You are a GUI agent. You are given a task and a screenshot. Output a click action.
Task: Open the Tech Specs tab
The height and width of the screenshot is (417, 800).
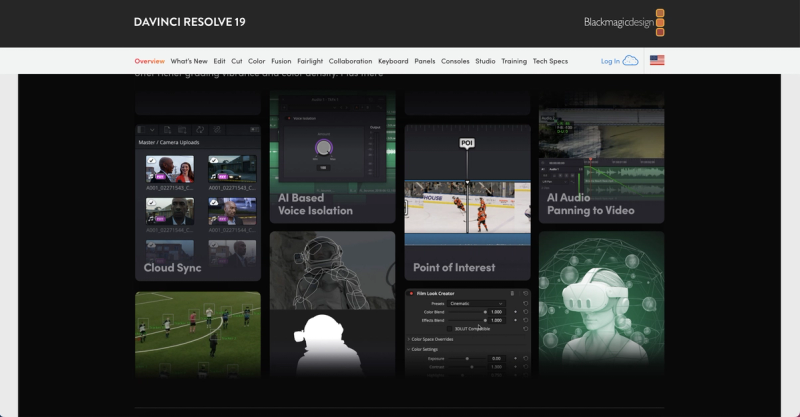pyautogui.click(x=550, y=61)
